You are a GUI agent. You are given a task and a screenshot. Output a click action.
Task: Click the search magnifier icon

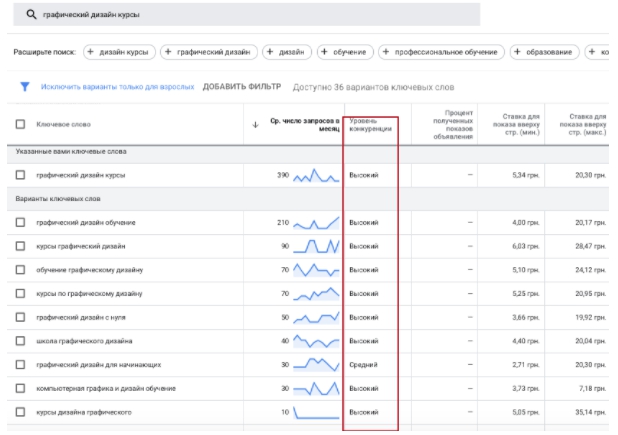[31, 15]
